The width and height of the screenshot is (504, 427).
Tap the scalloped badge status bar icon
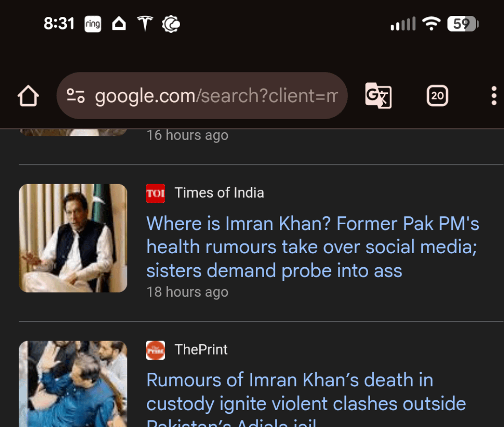tap(171, 24)
